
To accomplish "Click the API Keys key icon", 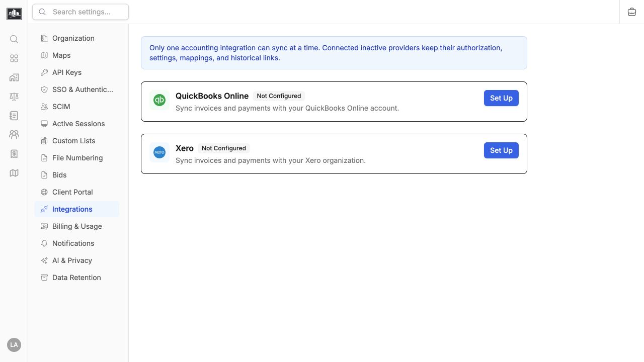I will (x=44, y=72).
